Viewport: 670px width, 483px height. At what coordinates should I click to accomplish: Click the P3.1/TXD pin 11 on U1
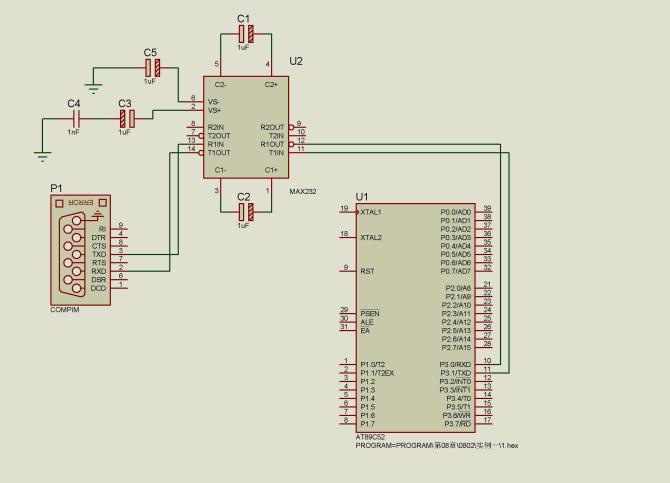(x=484, y=373)
